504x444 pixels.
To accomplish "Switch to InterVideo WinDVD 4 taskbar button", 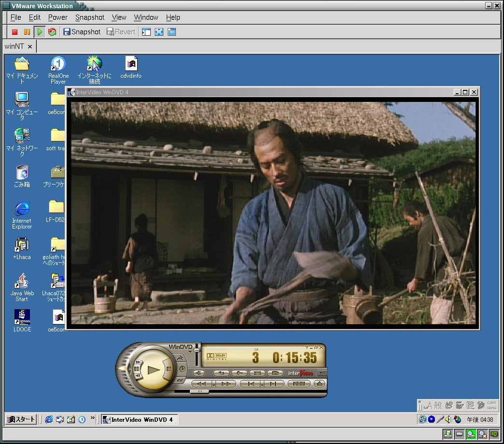I will [x=139, y=419].
